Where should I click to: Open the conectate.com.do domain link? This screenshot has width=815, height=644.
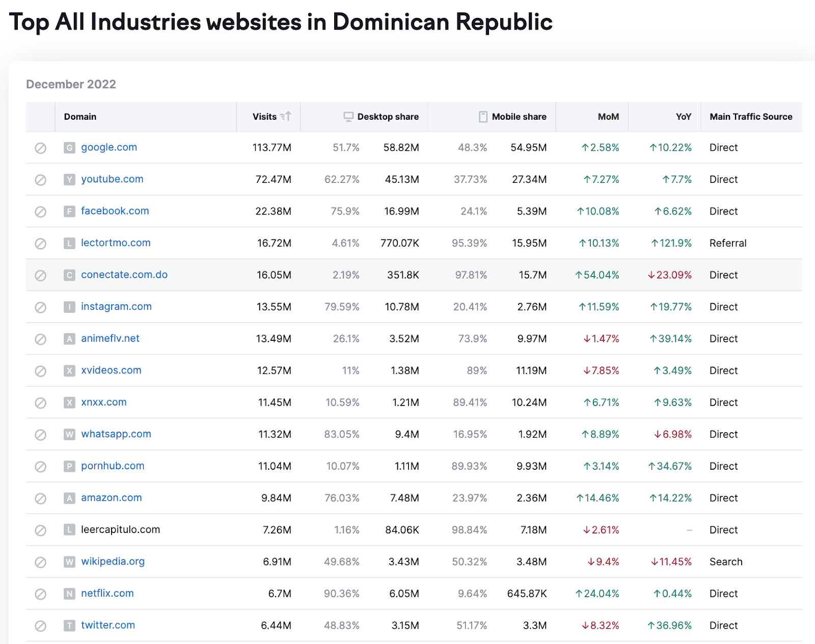(x=124, y=275)
